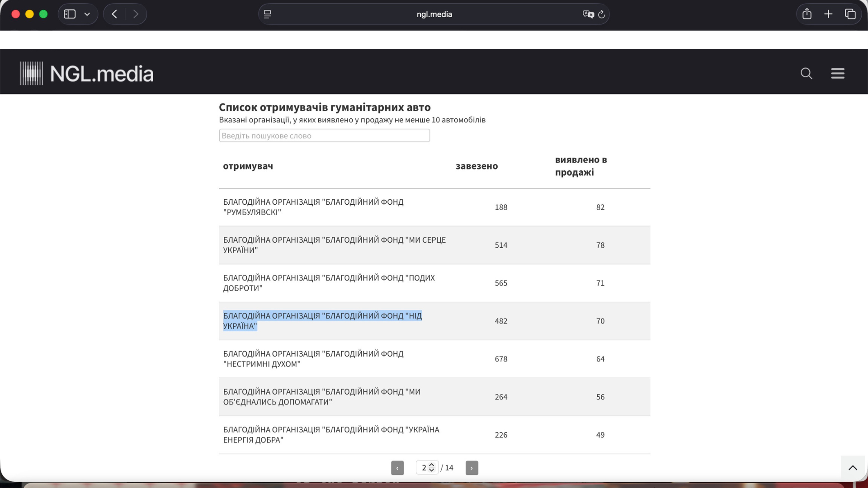Click the previous page chevron button

pyautogui.click(x=397, y=468)
